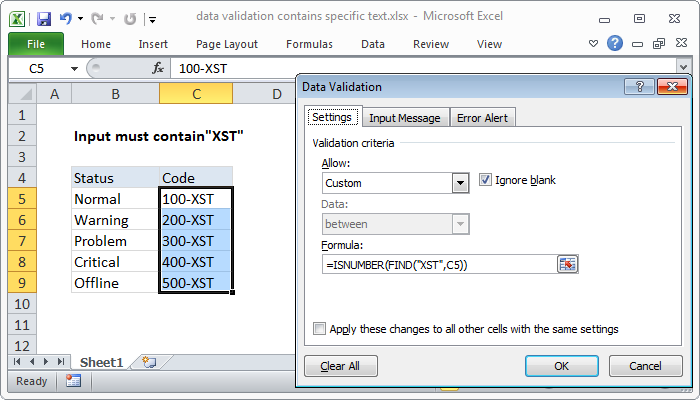Click the macro recording icon in status bar
Screen dimensions: 700x400
[73, 381]
